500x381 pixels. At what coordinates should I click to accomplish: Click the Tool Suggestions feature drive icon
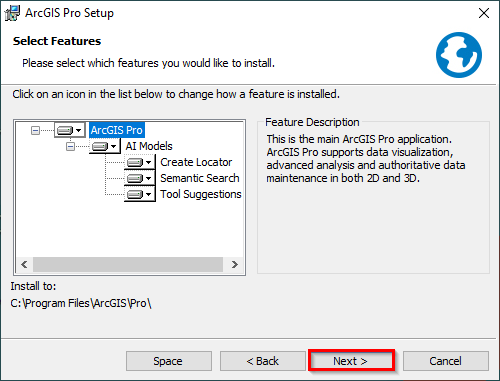pos(135,194)
